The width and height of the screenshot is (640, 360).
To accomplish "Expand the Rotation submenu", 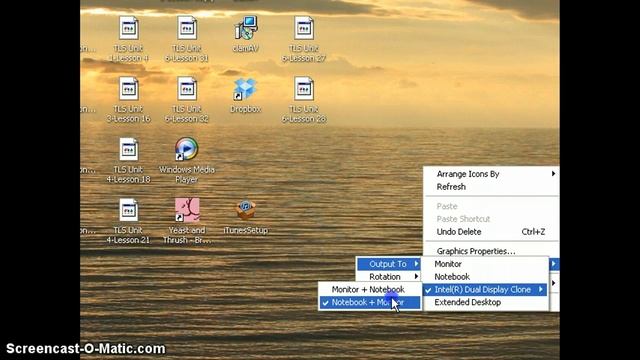I will click(389, 277).
